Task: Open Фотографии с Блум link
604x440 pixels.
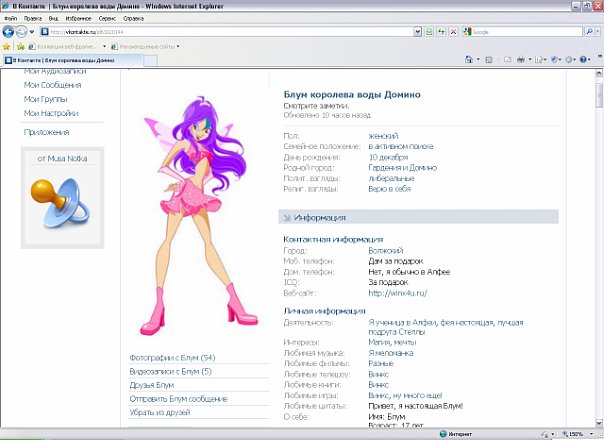Action: pyautogui.click(x=173, y=357)
